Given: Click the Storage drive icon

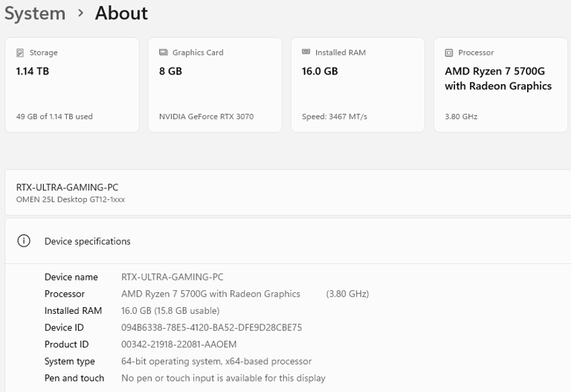Looking at the screenshot, I should [x=20, y=53].
